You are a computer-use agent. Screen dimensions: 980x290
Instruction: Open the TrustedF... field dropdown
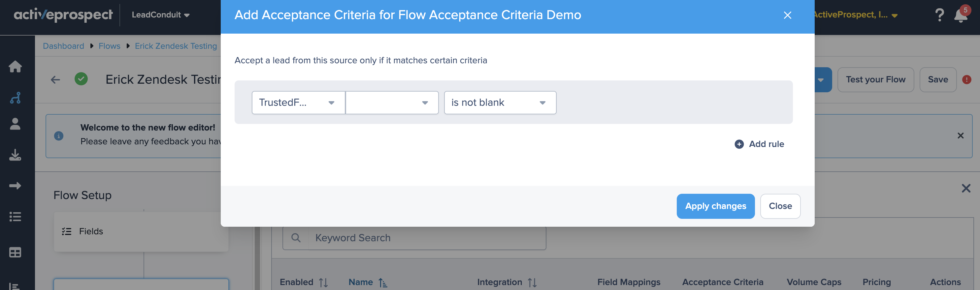[298, 102]
